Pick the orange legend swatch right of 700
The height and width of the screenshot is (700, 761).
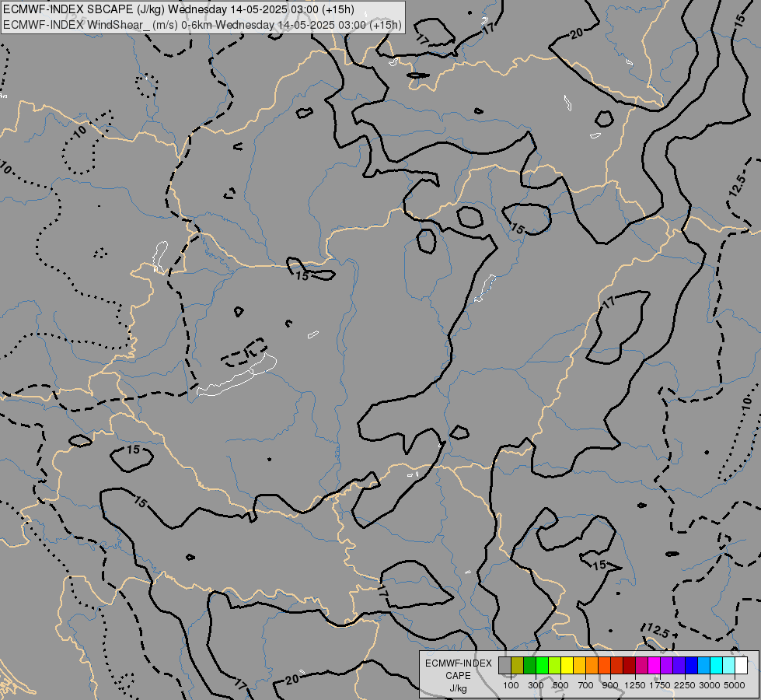[592, 665]
